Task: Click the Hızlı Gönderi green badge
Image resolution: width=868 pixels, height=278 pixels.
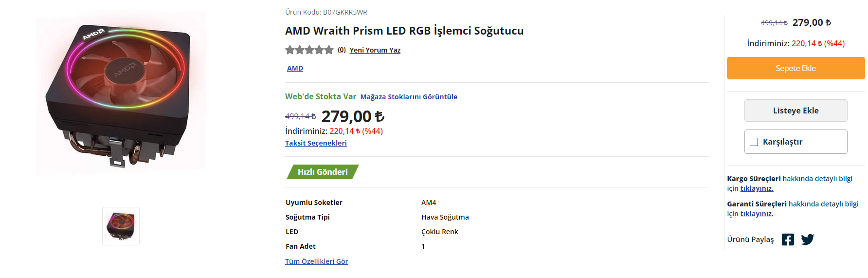Action: point(323,172)
